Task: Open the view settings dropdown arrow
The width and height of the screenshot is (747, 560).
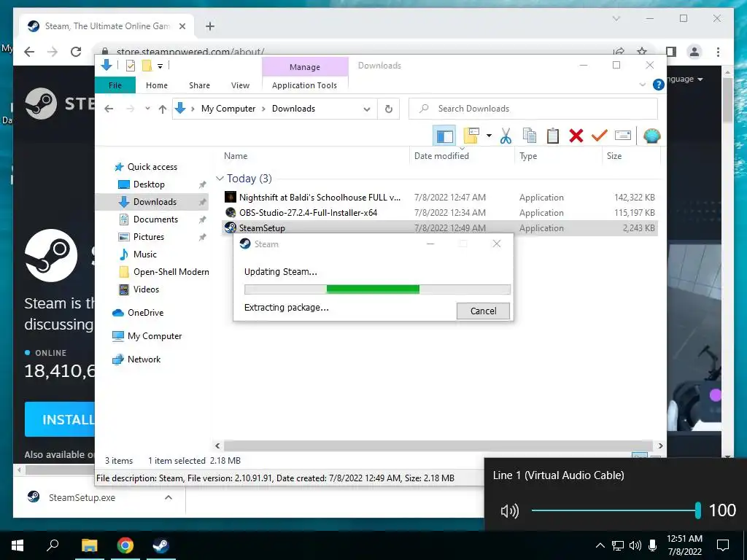Action: [489, 136]
